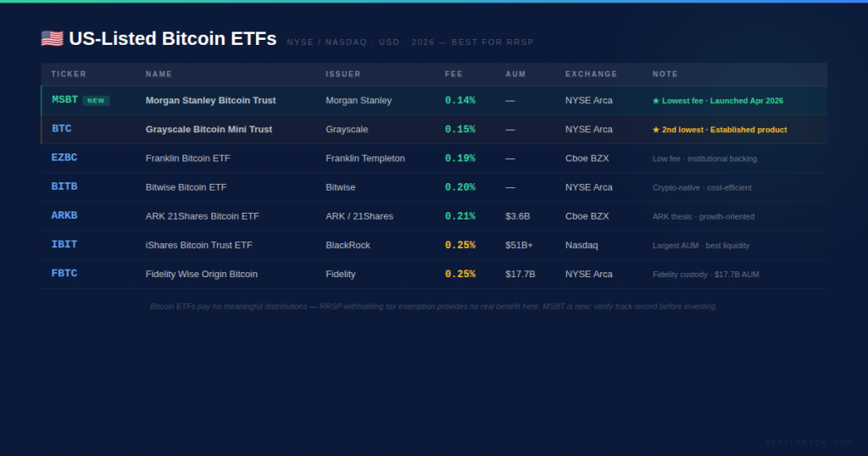Click the Largest AUM best liquidity note
The height and width of the screenshot is (456, 868).
(701, 245)
